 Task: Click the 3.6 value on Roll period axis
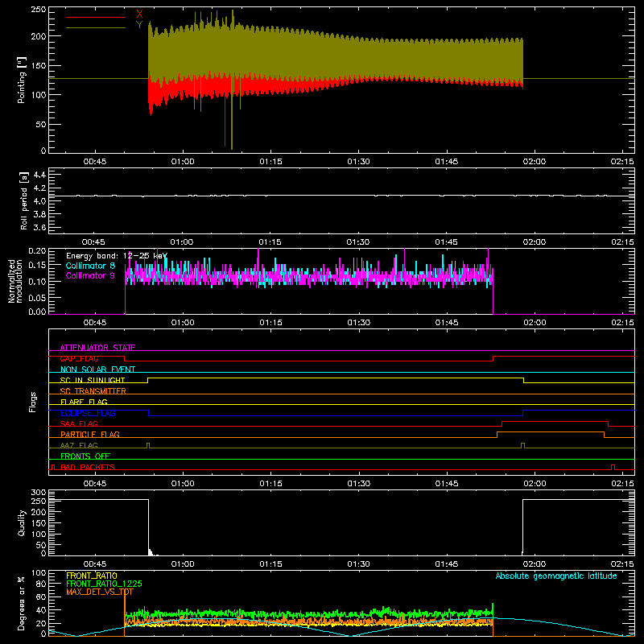tap(39, 227)
